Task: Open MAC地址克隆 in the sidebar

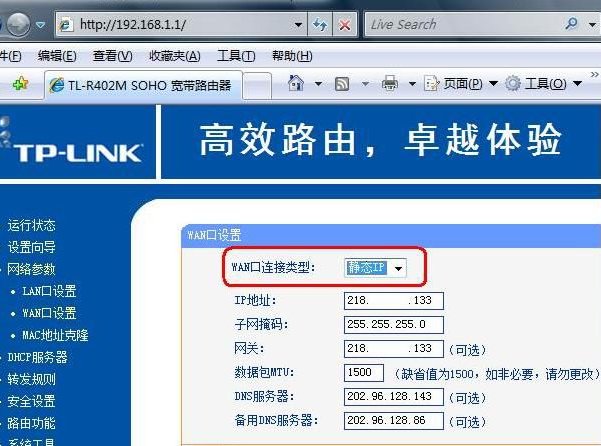Action: 55,335
